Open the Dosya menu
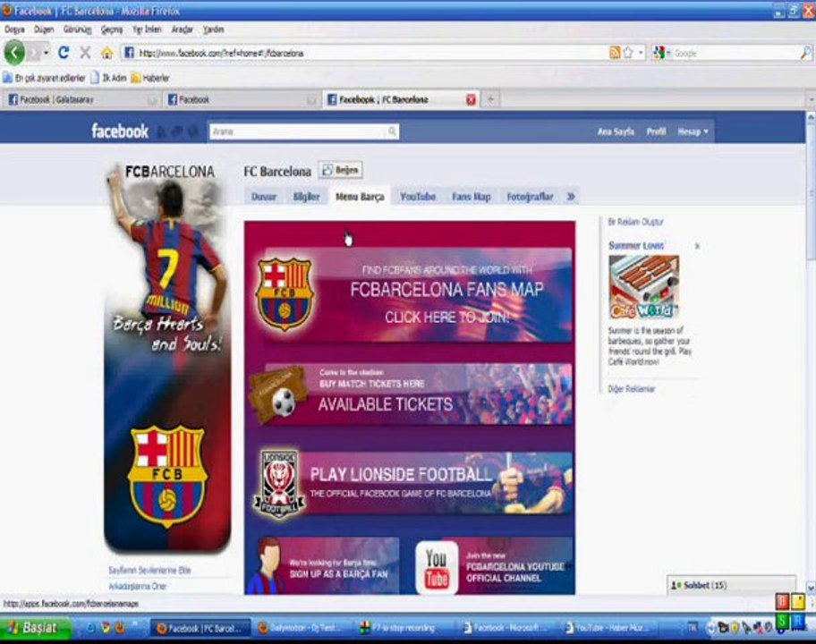 coord(14,30)
